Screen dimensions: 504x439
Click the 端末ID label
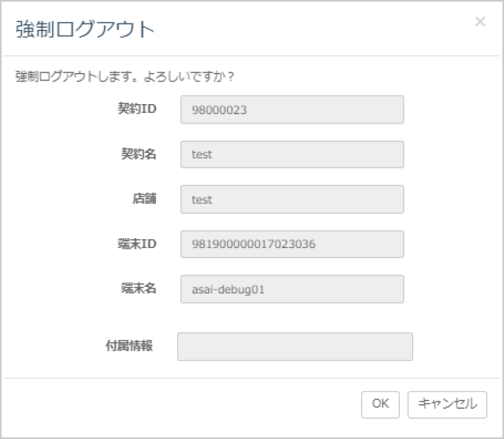[137, 243]
